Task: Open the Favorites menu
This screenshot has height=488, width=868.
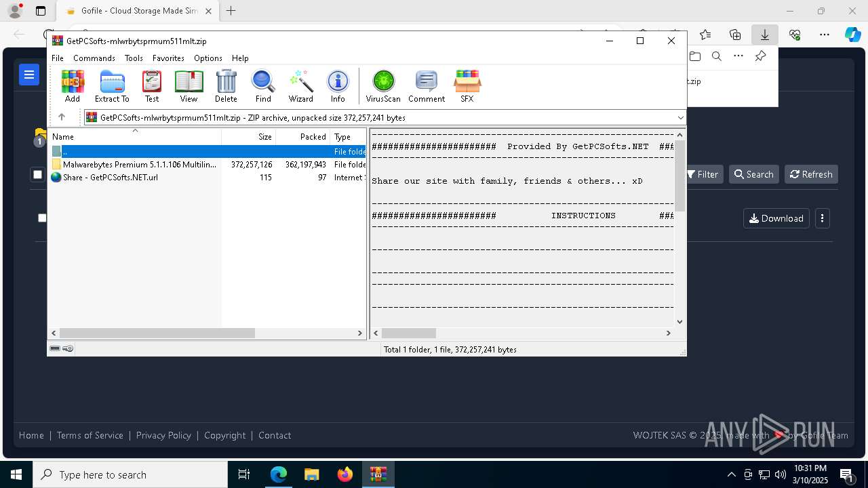Action: (168, 58)
